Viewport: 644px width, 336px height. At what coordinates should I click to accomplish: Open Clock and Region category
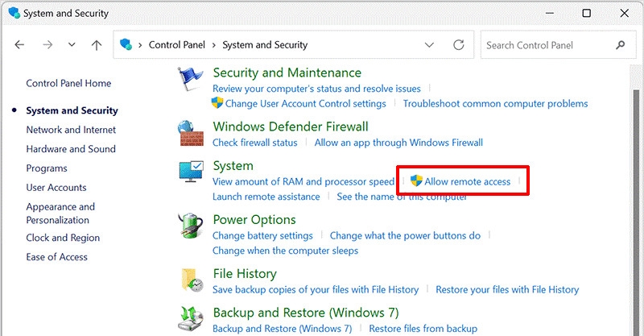[x=63, y=238]
